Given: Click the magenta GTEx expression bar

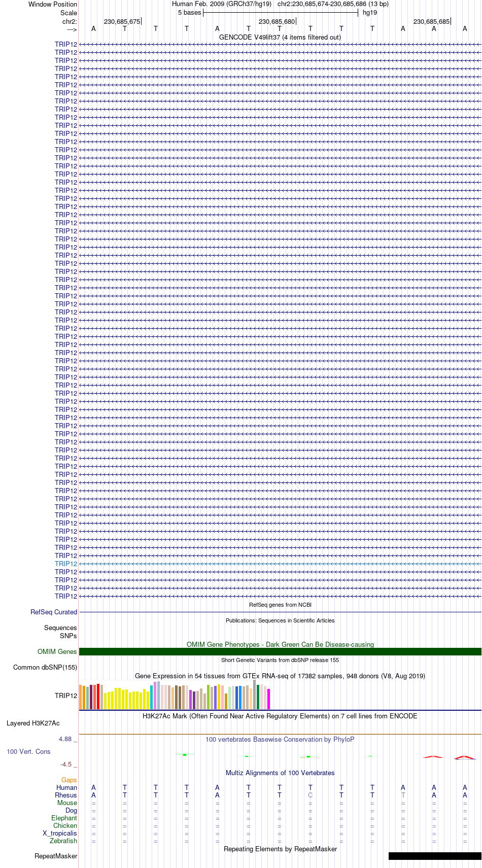Looking at the screenshot, I should click(x=269, y=699).
